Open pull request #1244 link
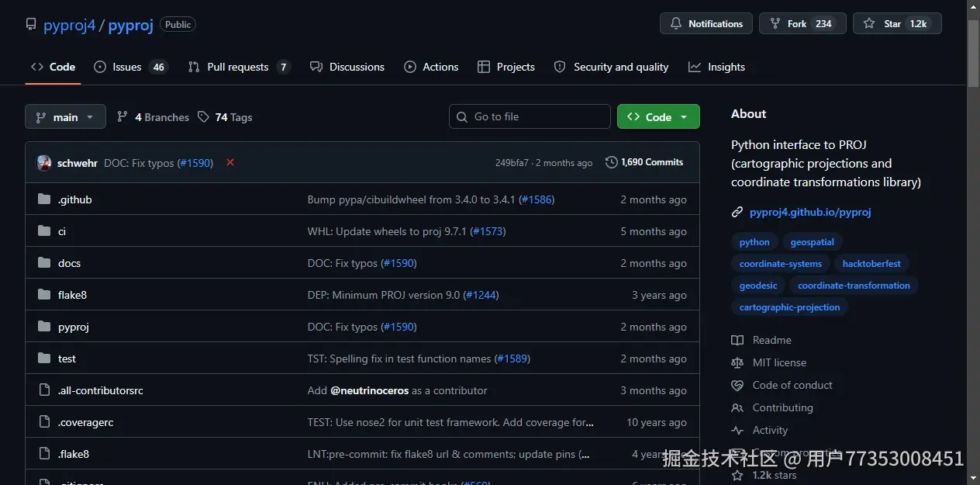Viewport: 980px width, 485px height. click(481, 295)
